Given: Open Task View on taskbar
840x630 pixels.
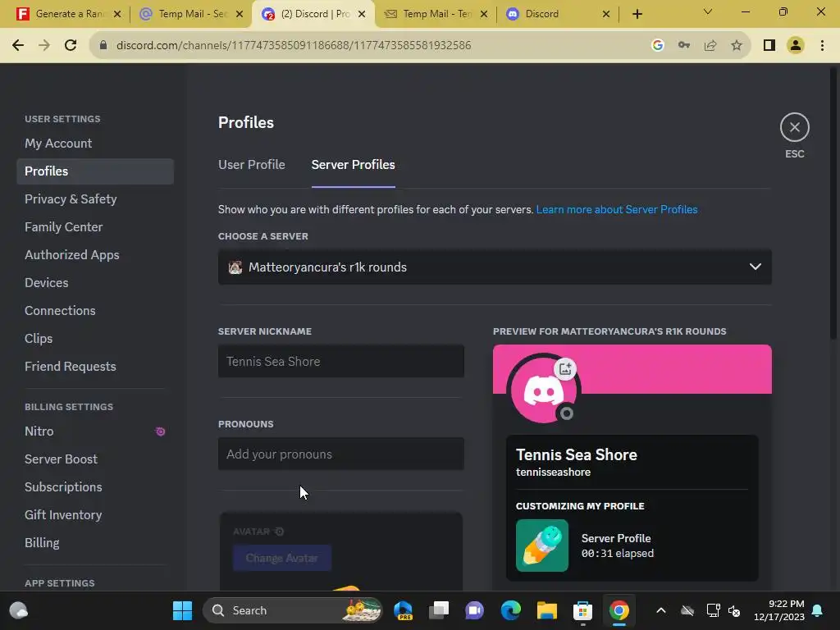Looking at the screenshot, I should click(x=439, y=610).
